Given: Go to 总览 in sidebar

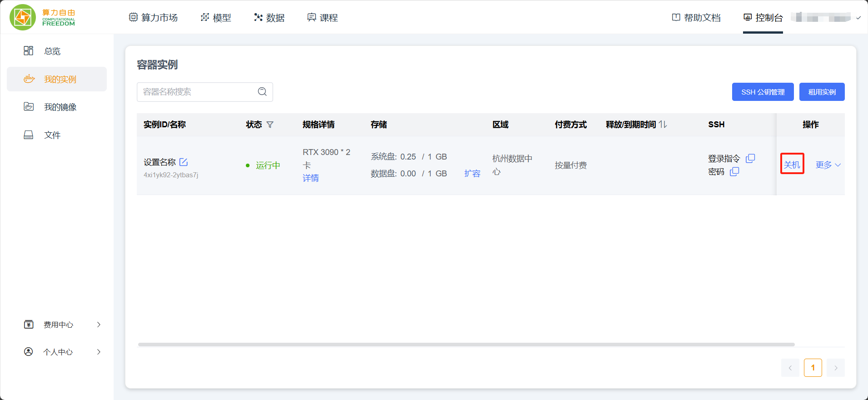Looking at the screenshot, I should [x=57, y=51].
